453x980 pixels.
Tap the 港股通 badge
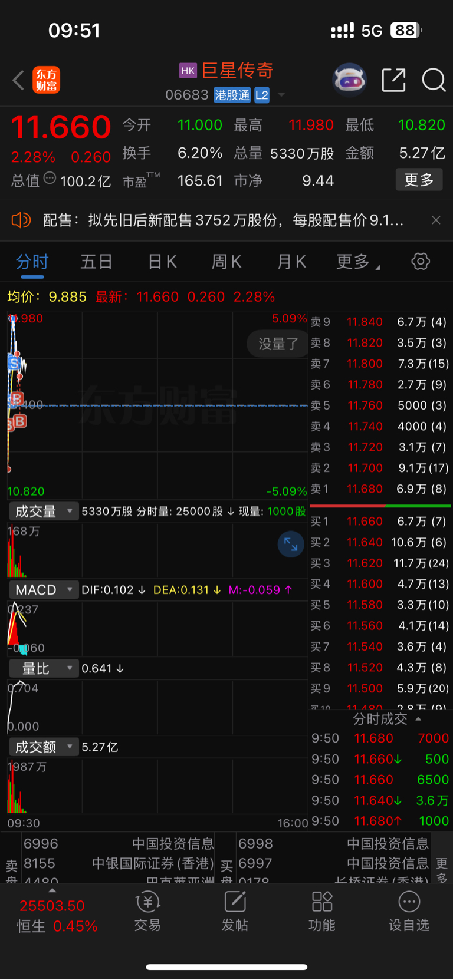click(232, 95)
